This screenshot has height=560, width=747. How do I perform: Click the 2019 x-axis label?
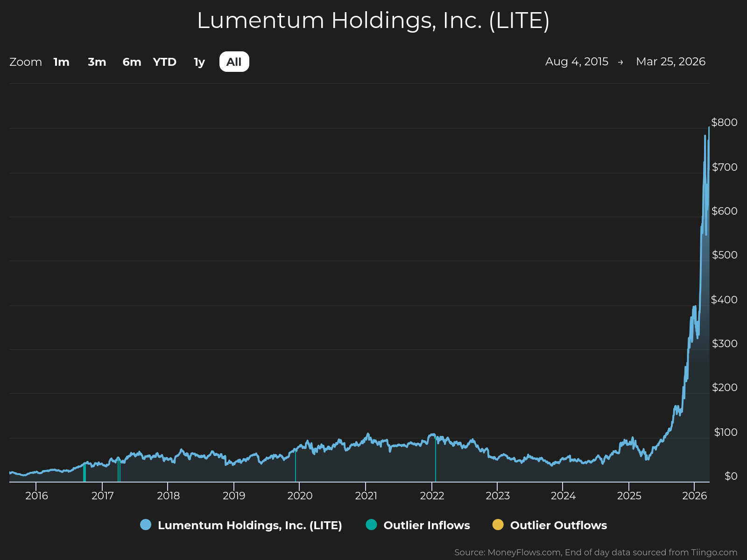click(234, 496)
